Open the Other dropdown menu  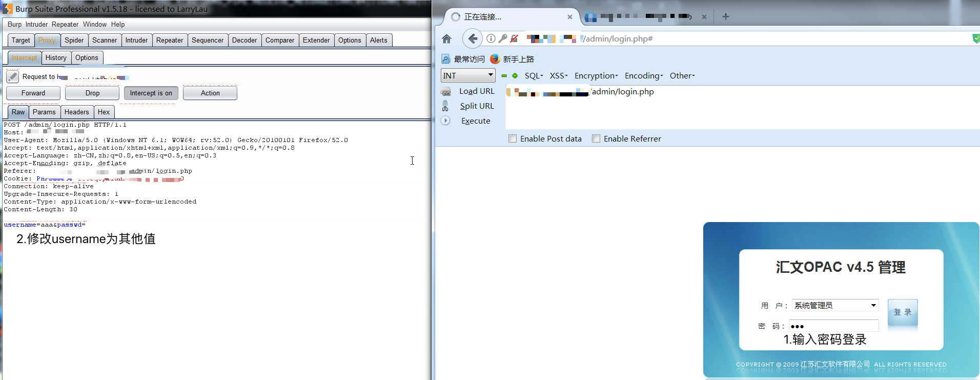point(682,75)
